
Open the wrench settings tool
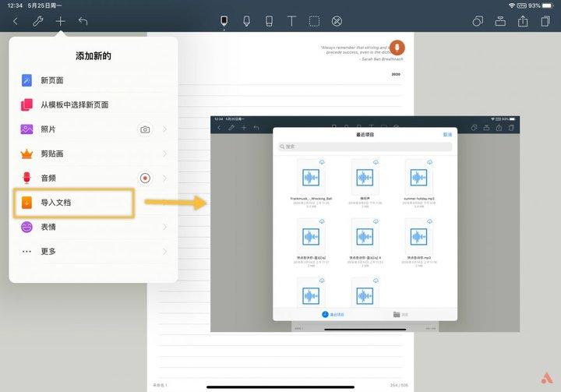tap(38, 22)
